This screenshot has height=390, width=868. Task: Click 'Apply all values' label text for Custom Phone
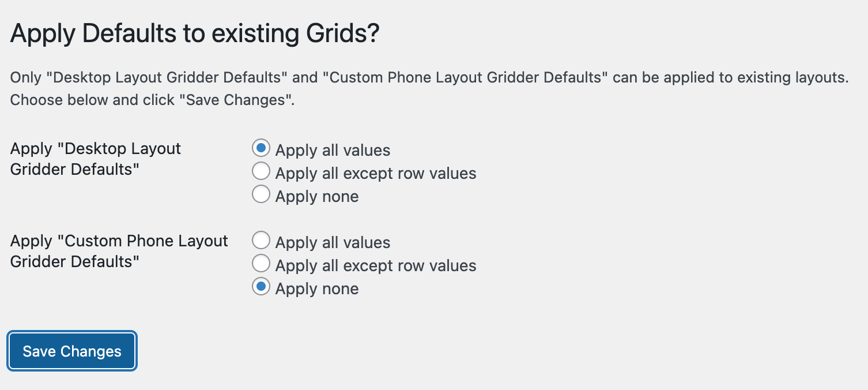click(333, 243)
